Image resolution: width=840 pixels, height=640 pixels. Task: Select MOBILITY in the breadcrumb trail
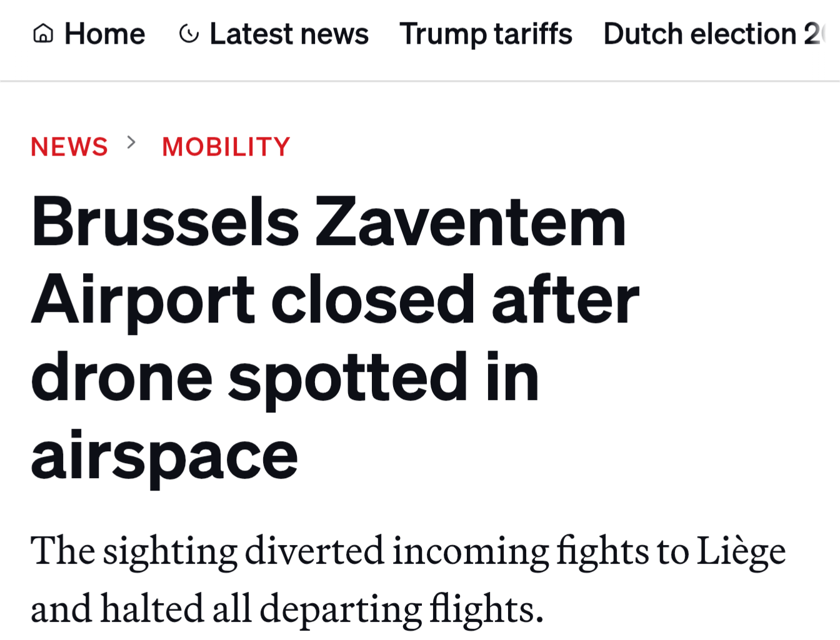pos(226,146)
